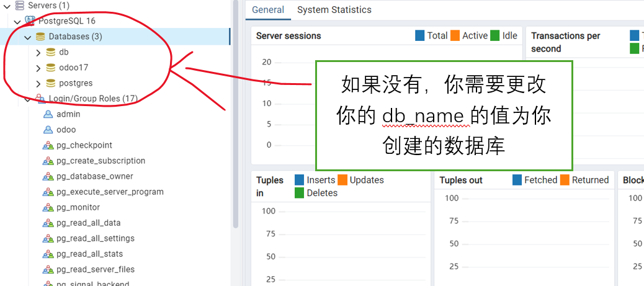Image resolution: width=644 pixels, height=286 pixels.
Task: Click the db database icon
Action: coord(50,52)
